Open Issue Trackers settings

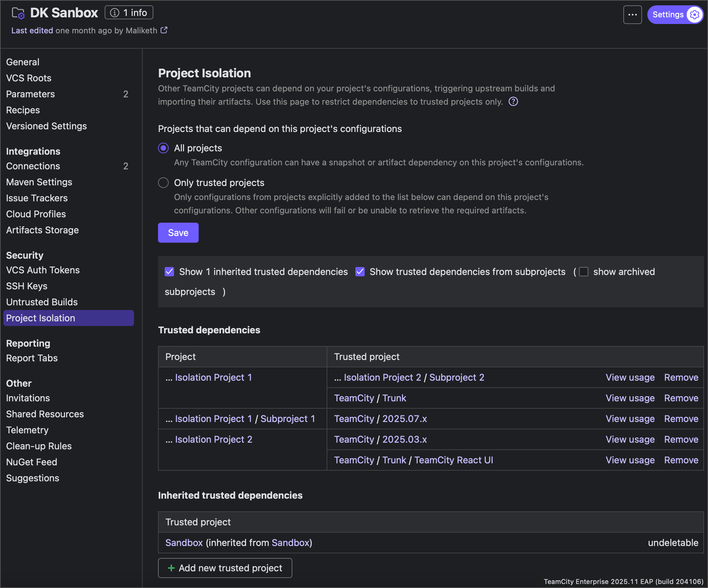tap(37, 198)
